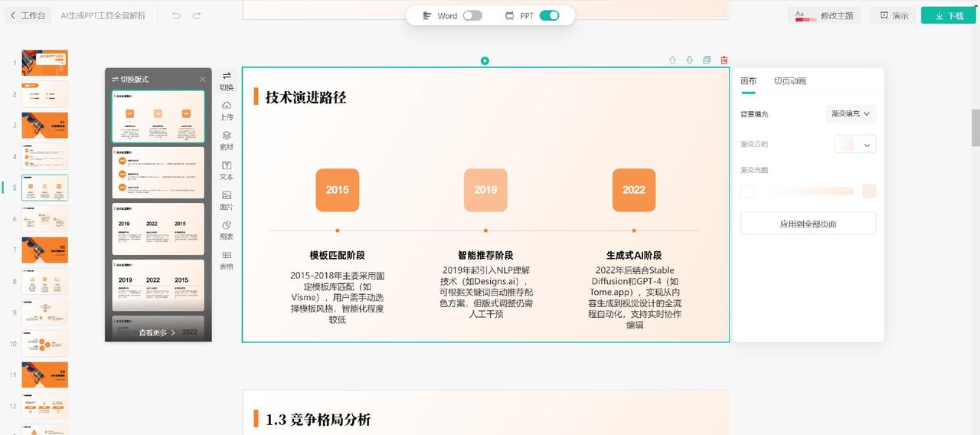Viewport: 980px width, 435px height.
Task: Start presentation with 演示 button
Action: (893, 15)
